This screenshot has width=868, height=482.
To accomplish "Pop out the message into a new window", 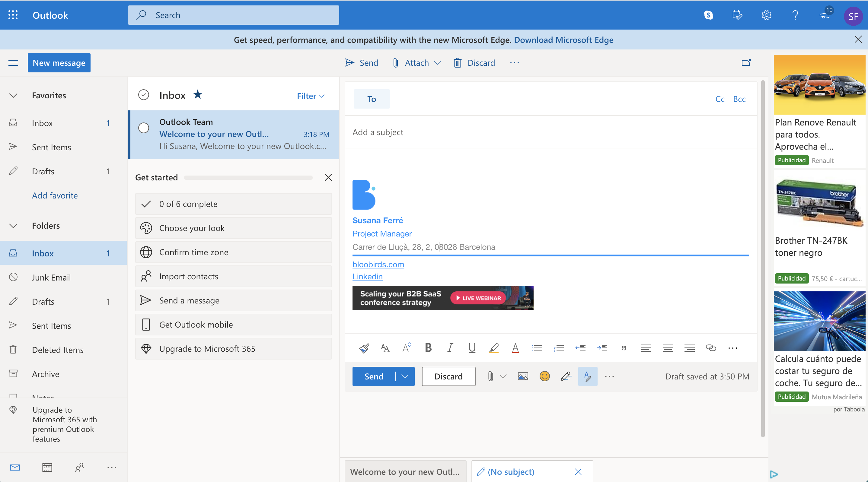I will pyautogui.click(x=746, y=63).
